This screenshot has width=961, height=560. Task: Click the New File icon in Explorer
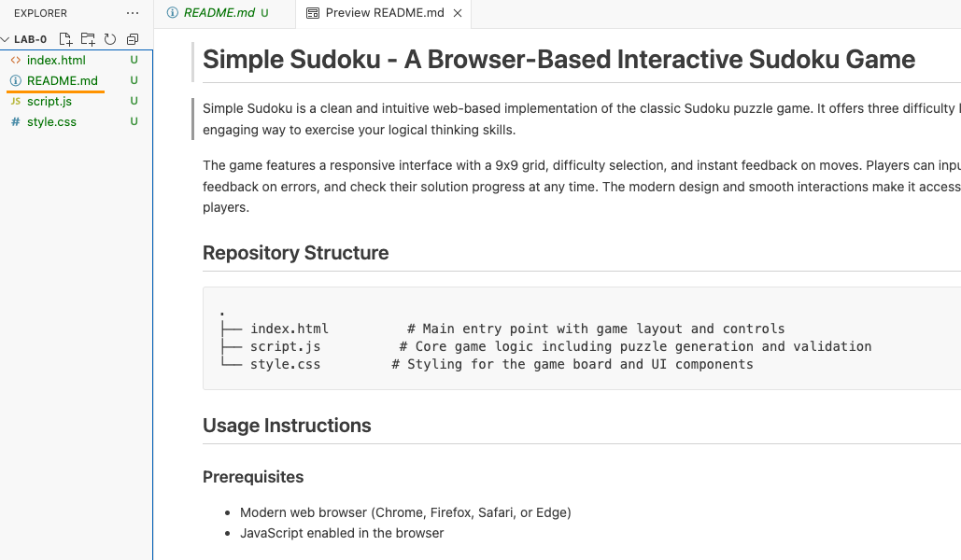click(x=65, y=39)
